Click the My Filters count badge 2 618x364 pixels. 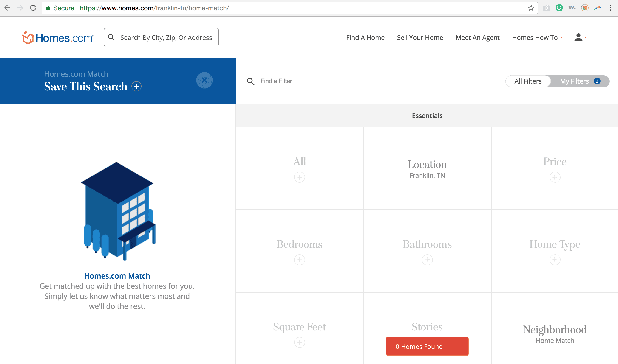[x=597, y=81]
